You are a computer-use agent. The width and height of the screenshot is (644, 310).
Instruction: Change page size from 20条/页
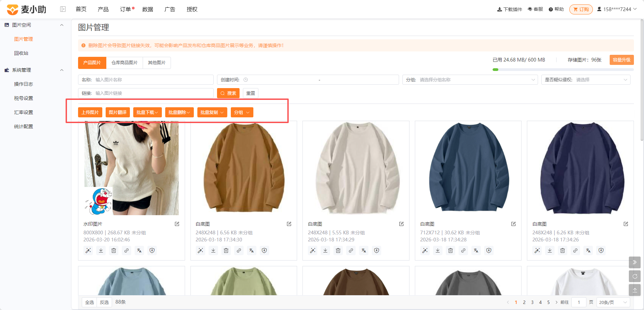pyautogui.click(x=613, y=302)
